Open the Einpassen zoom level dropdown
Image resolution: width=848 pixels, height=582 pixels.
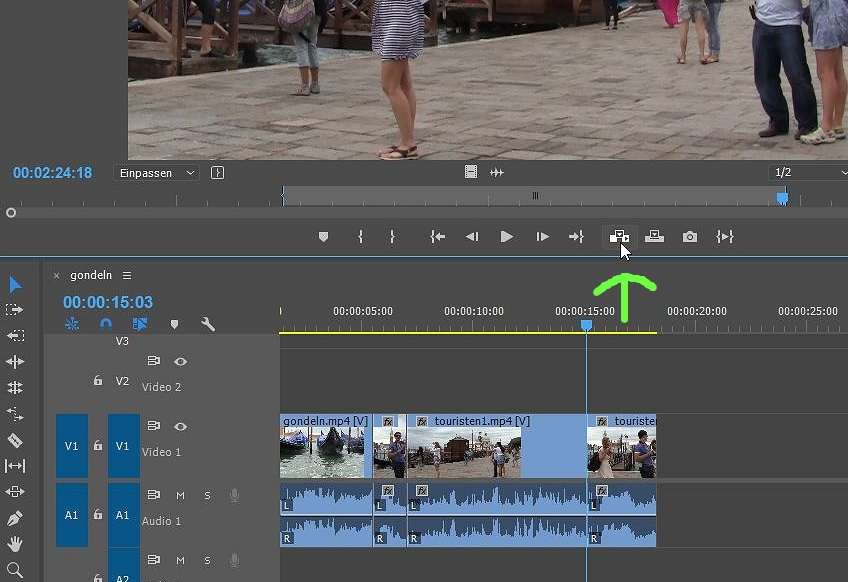click(x=155, y=172)
